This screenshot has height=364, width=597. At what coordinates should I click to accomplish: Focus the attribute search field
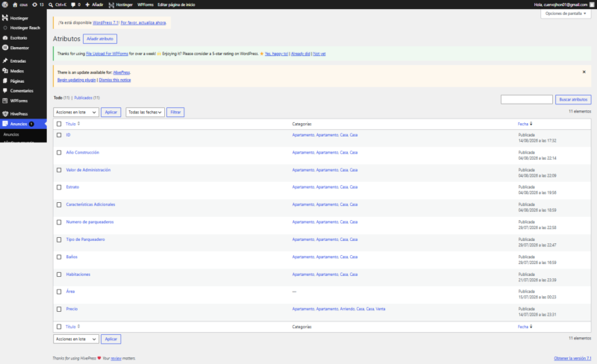point(527,99)
